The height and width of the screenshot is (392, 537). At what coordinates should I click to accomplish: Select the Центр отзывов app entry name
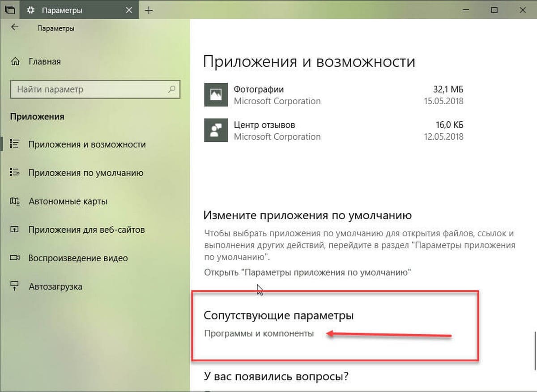(264, 125)
